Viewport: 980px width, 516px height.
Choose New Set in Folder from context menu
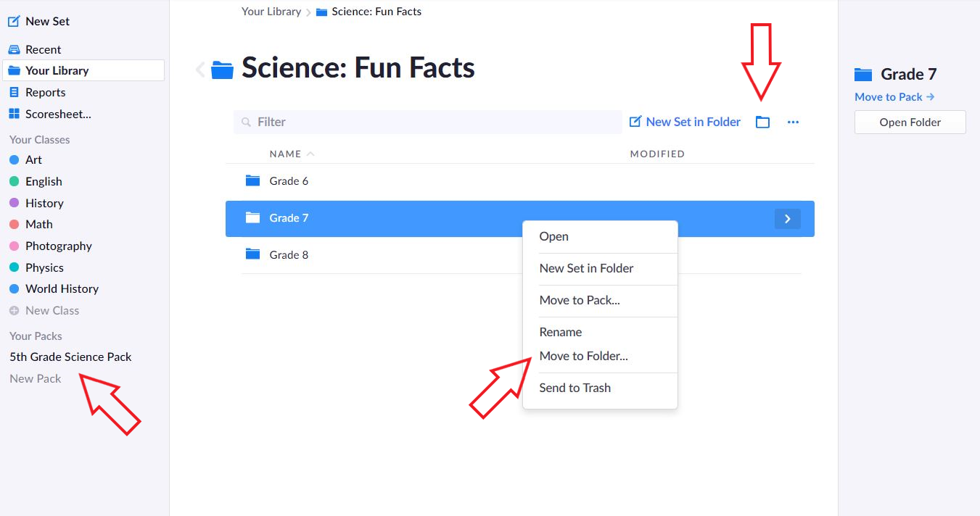(586, 268)
